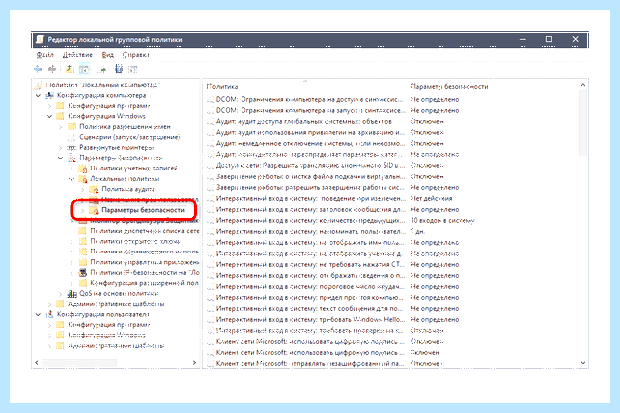Expand the Политика разрешения имен node
The image size is (620, 413).
(60, 127)
